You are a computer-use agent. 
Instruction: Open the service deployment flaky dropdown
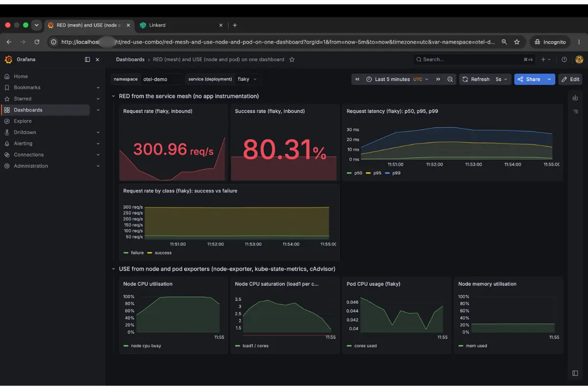(247, 79)
